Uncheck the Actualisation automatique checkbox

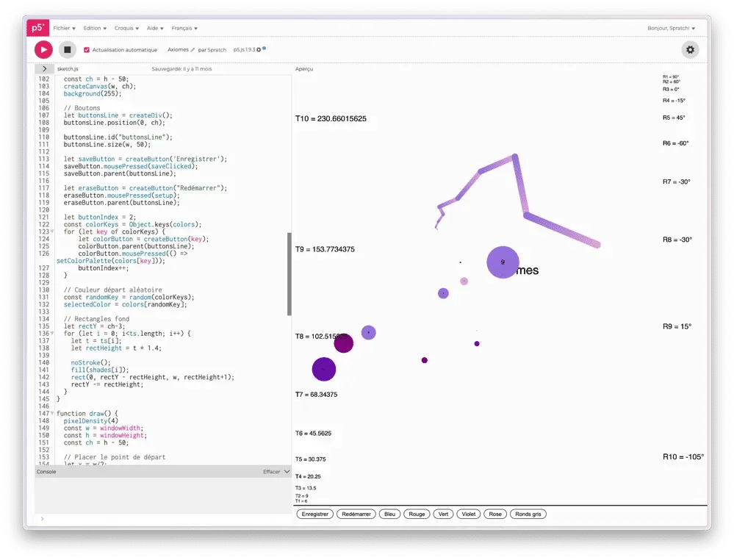coord(87,49)
